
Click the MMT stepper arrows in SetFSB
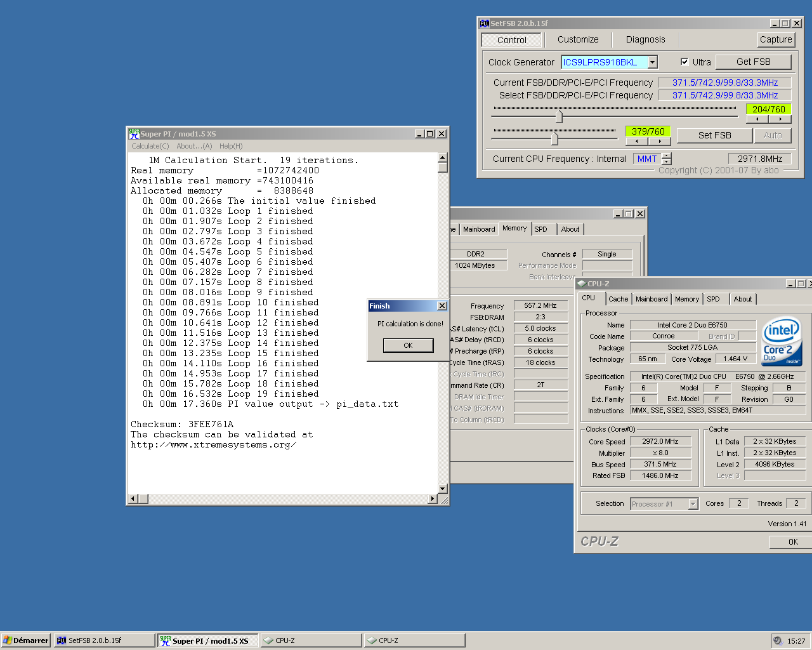(666, 159)
